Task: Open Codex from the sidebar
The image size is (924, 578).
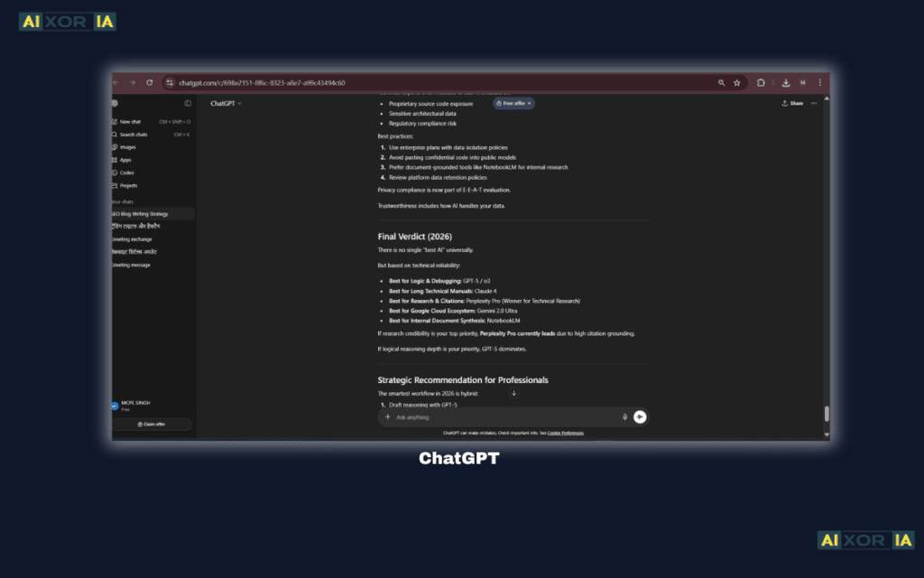Action: point(125,172)
